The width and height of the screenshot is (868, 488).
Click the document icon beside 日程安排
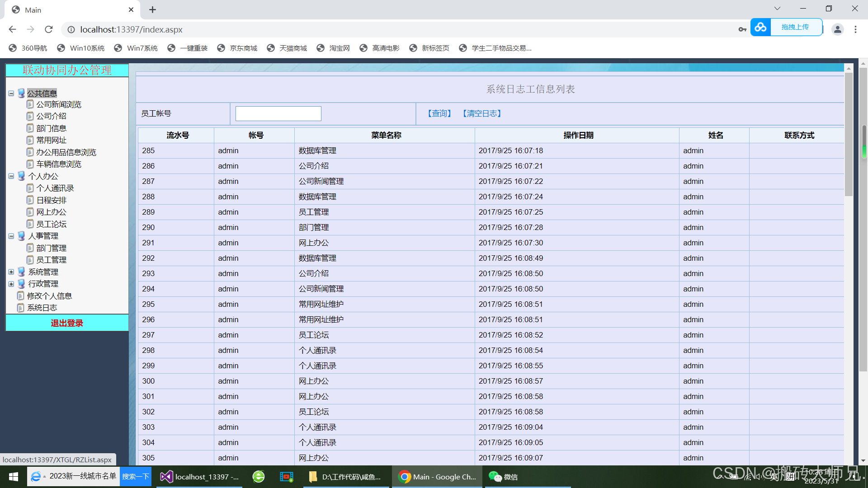click(x=30, y=200)
